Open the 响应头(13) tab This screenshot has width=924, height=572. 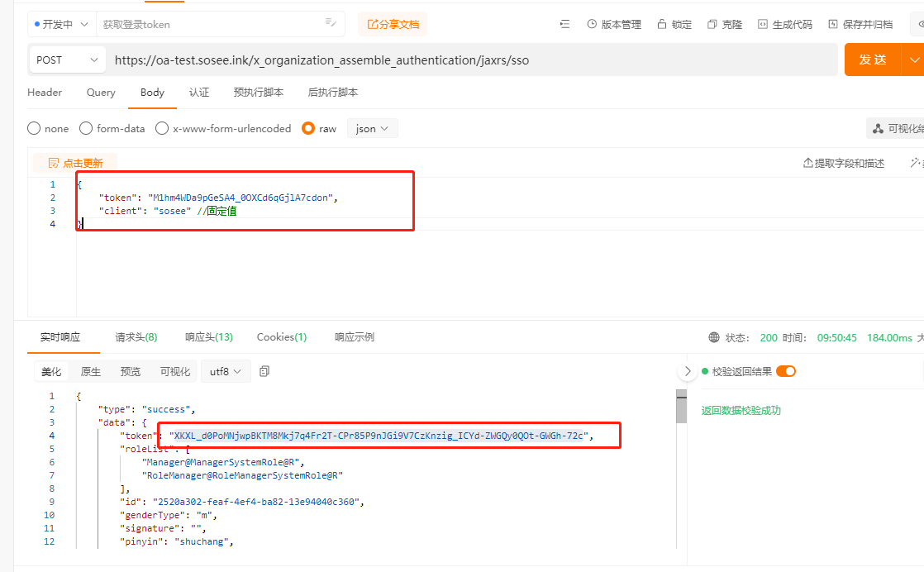(208, 337)
